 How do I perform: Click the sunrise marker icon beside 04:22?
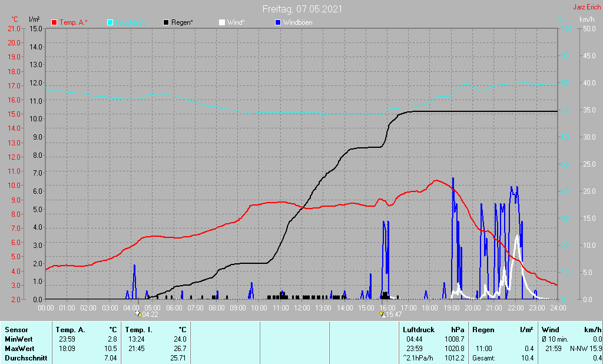tap(138, 315)
